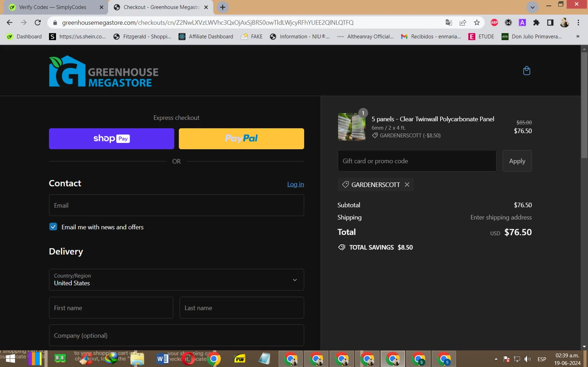Screen dimensions: 588x367
Task: Select the Checkout Greenhouse Megastore tab
Action: 162,7
